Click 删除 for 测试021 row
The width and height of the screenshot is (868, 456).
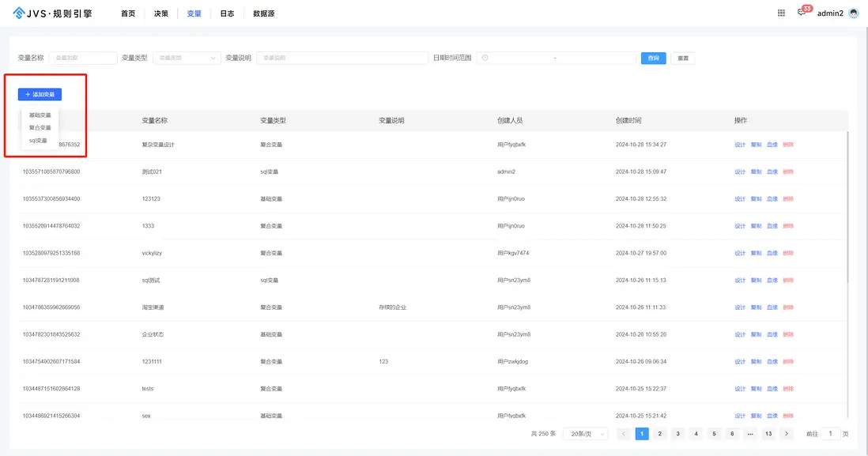coord(788,172)
